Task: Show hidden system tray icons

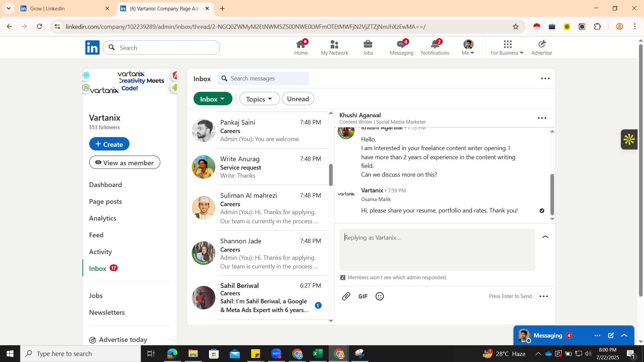Action: tap(538, 354)
